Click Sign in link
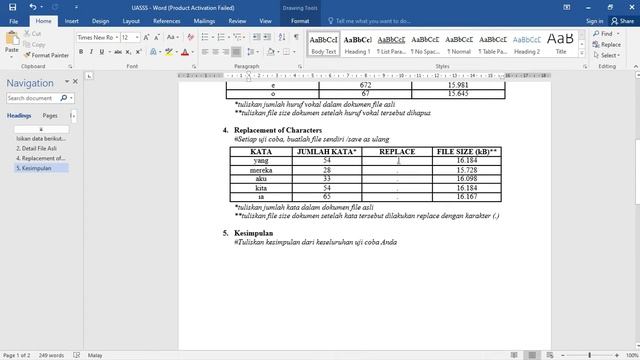The height and width of the screenshot is (360, 640). [x=594, y=21]
